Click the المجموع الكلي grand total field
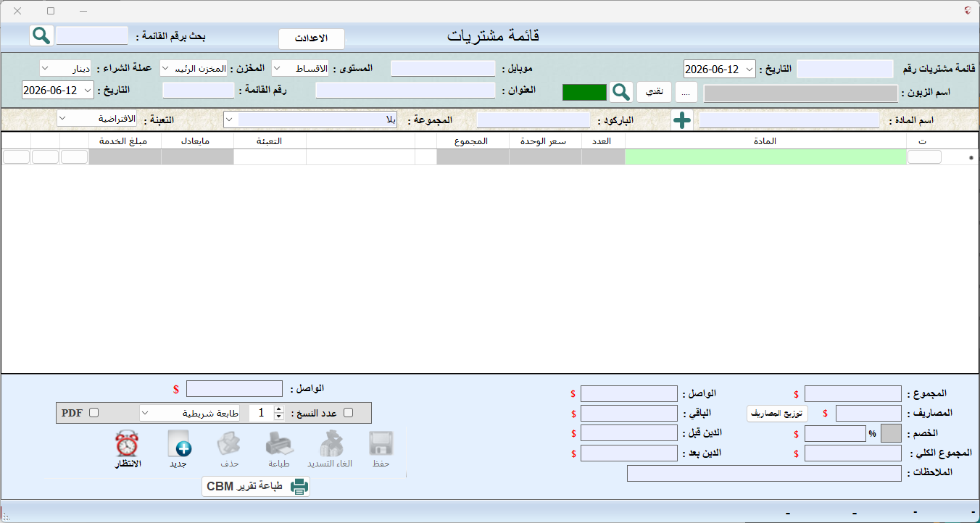980x523 pixels. [x=853, y=453]
